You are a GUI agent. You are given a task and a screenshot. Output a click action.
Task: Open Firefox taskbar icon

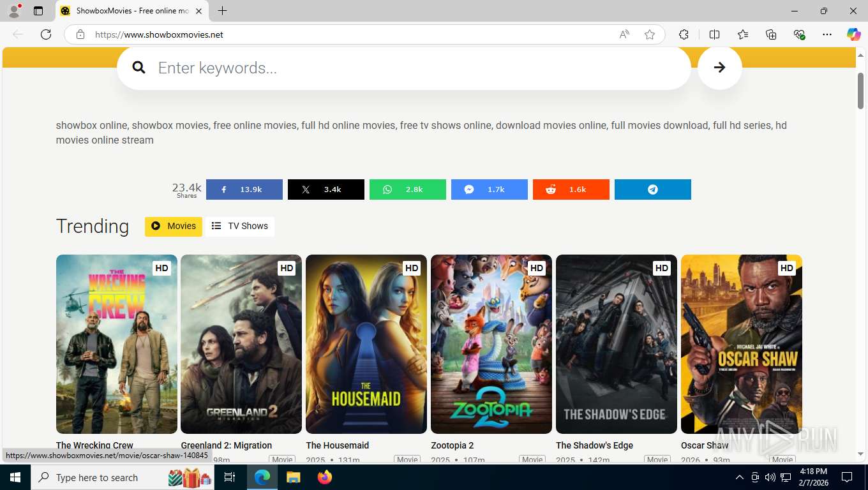pyautogui.click(x=325, y=477)
